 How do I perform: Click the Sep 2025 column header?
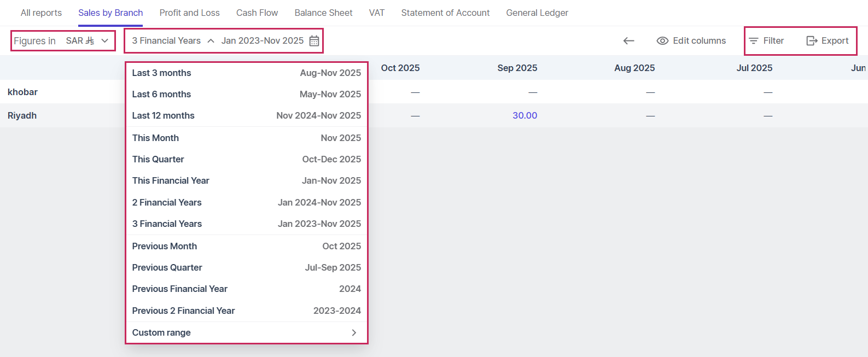point(517,68)
